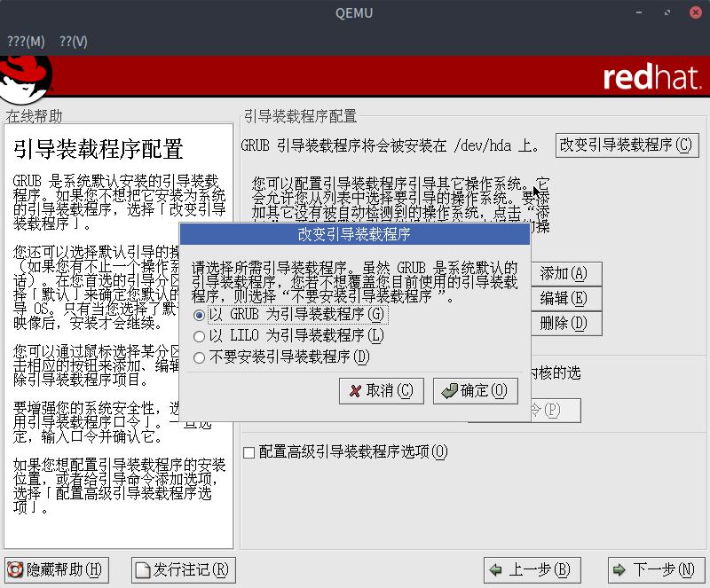Screen dimensions: 710x588
Task: Confirm with the 确定(O) button
Action: (x=476, y=390)
